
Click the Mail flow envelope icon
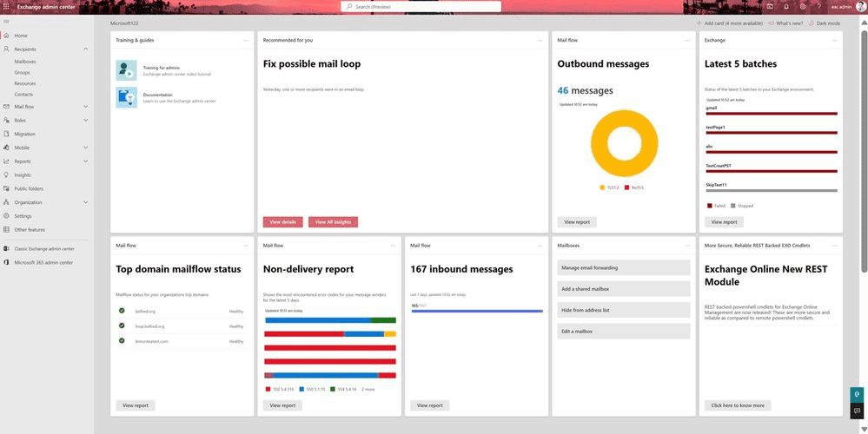[x=6, y=106]
